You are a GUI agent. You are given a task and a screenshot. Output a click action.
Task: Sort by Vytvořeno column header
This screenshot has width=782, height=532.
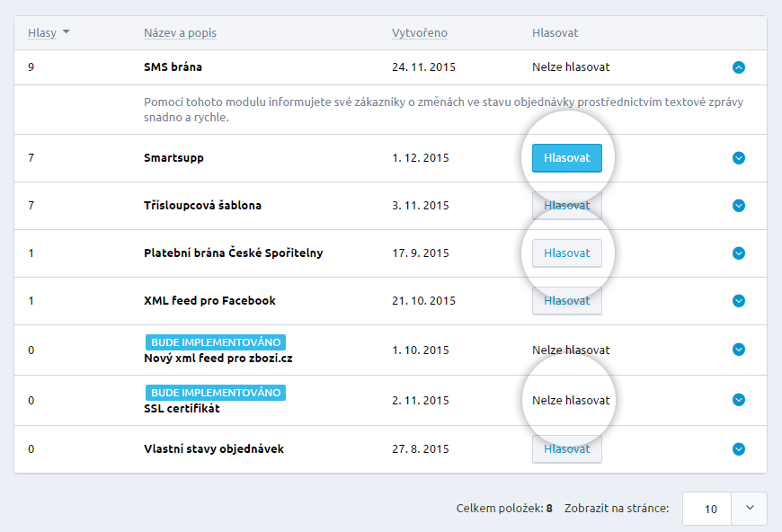point(419,33)
